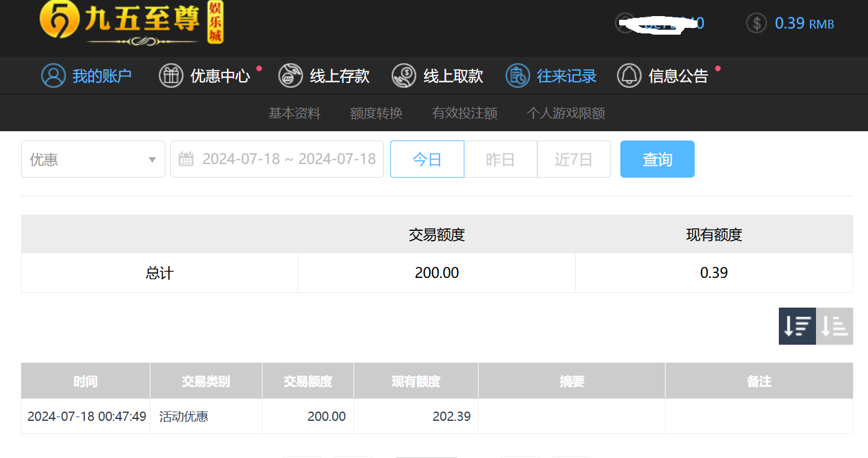Open the 优惠 transaction type dropdown
This screenshot has width=868, height=458.
[x=93, y=159]
